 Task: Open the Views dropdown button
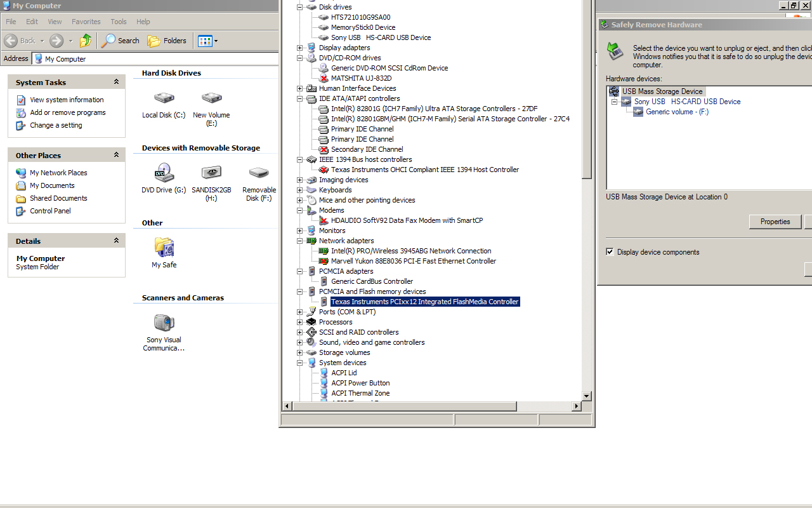(x=207, y=41)
